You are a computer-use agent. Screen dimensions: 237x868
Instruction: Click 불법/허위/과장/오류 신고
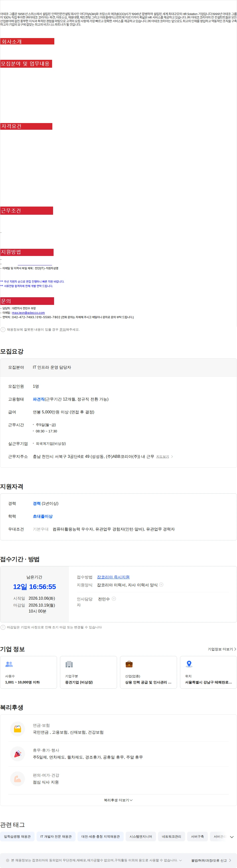pos(209,861)
